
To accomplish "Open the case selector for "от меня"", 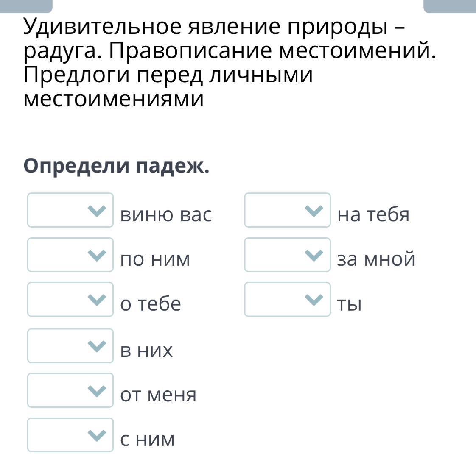I will tap(70, 390).
